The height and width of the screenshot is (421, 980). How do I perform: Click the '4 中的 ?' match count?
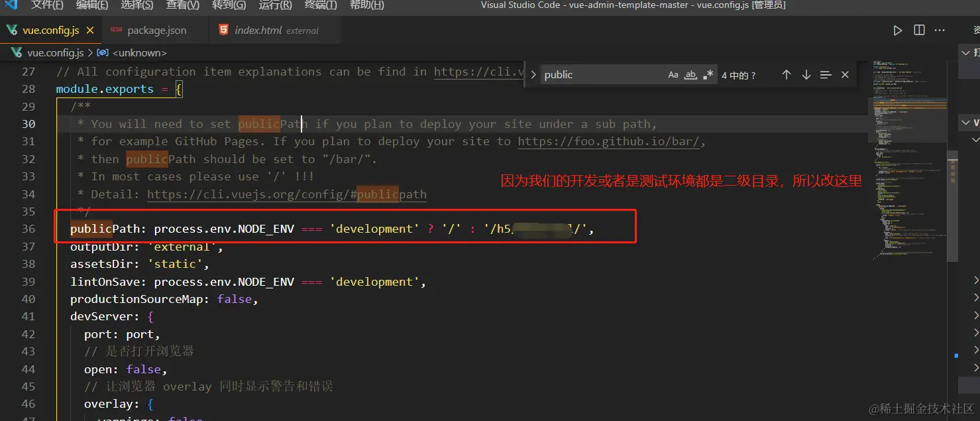pos(739,76)
